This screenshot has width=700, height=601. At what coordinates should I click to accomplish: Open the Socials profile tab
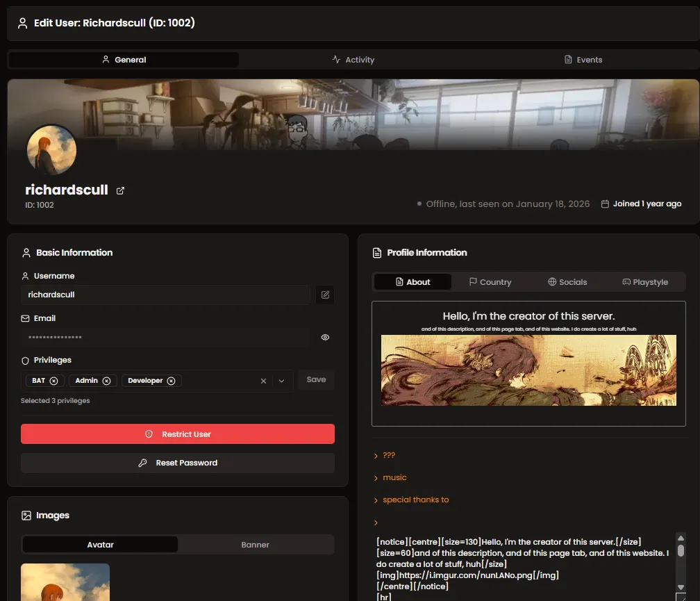click(x=567, y=282)
